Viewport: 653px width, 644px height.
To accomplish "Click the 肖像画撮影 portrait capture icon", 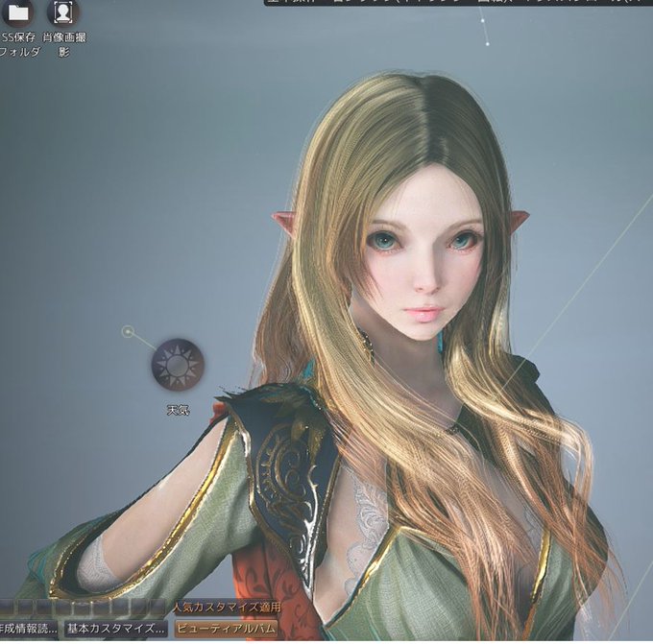I will point(63,12).
